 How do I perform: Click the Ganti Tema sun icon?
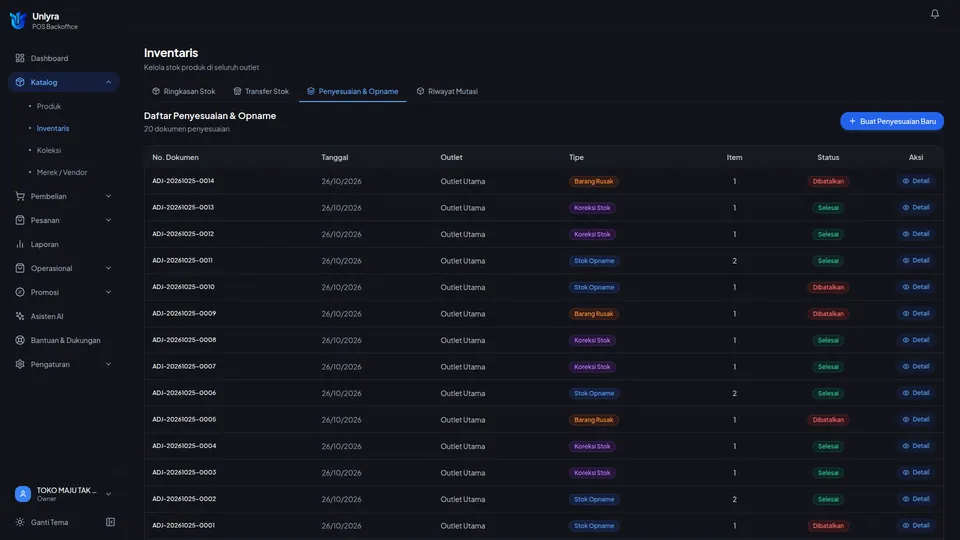pos(20,522)
